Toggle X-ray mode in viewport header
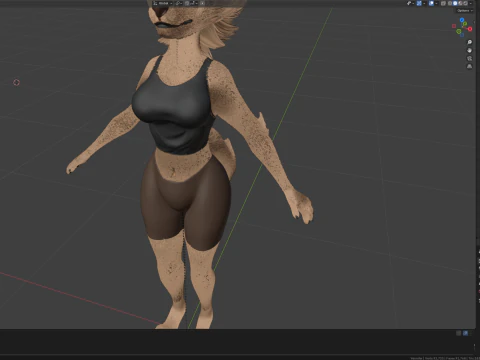 [x=443, y=3]
